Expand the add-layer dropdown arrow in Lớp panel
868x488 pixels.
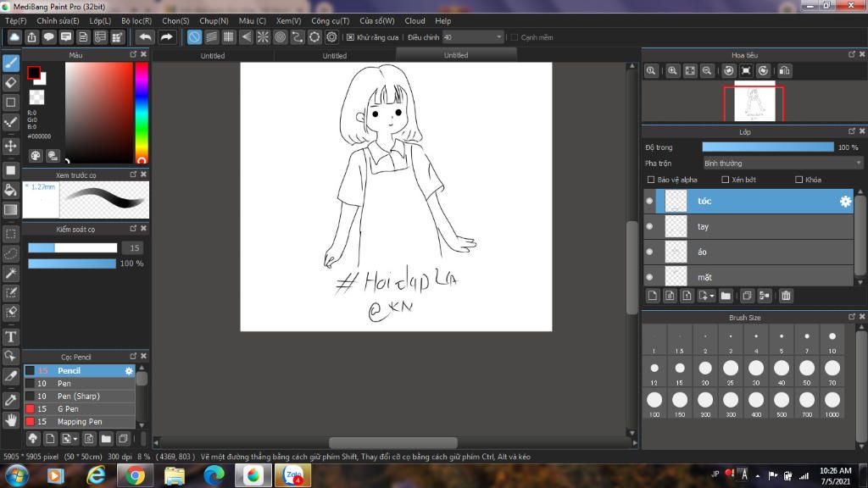pos(712,296)
